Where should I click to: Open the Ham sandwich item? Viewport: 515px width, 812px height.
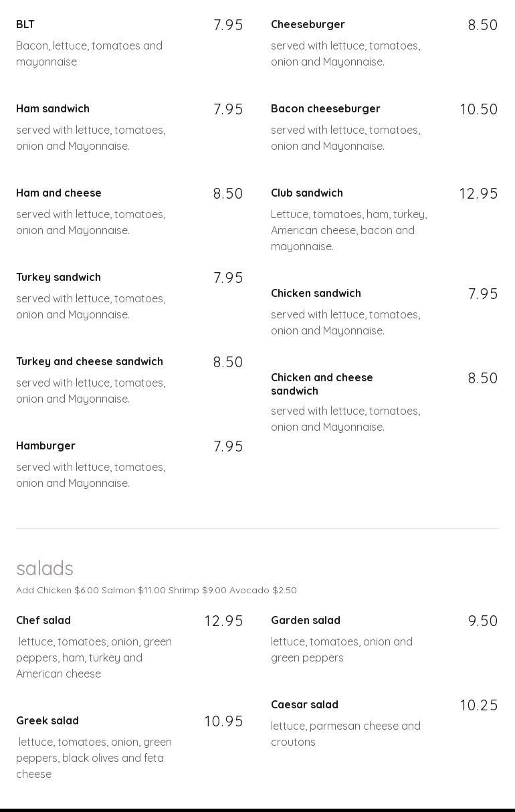coord(53,109)
